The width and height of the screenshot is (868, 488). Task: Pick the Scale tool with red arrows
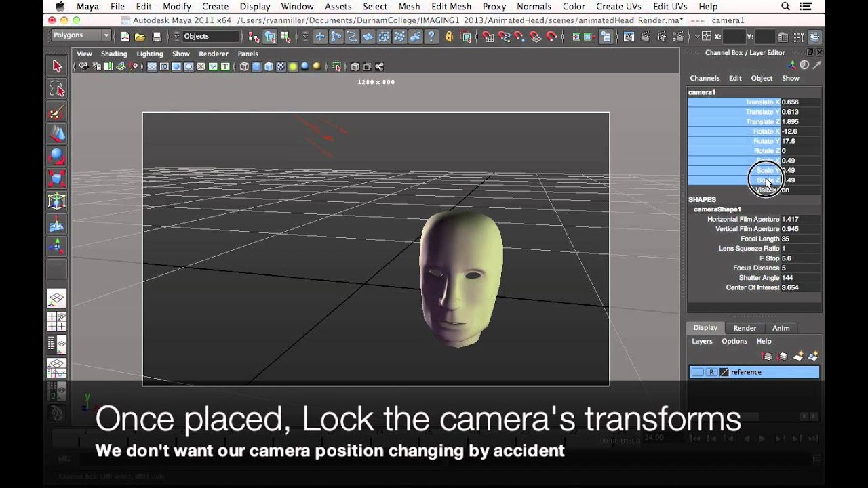57,179
